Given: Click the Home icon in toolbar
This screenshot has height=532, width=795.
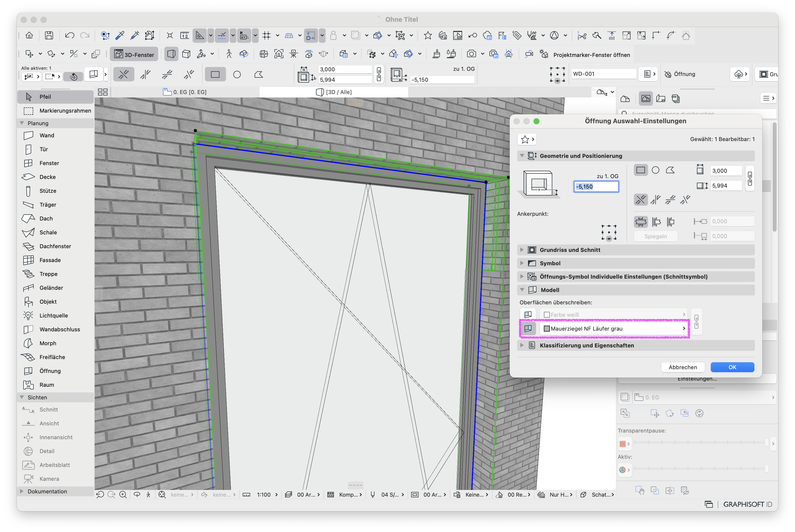Looking at the screenshot, I should tap(29, 35).
